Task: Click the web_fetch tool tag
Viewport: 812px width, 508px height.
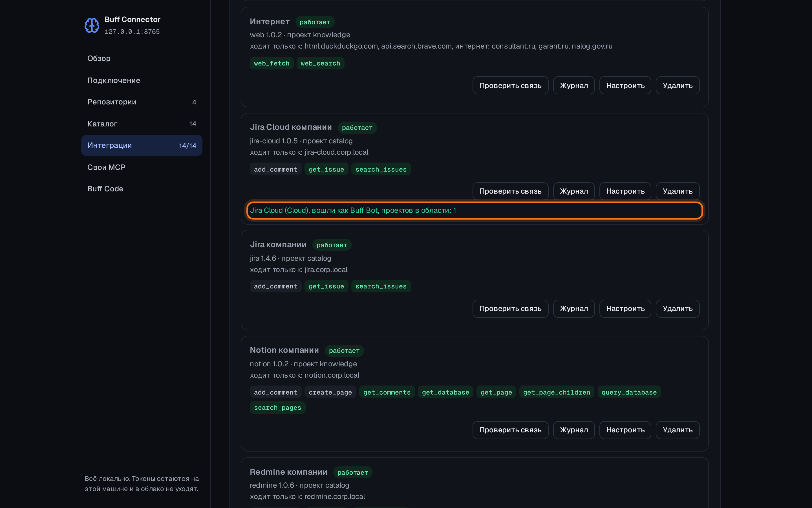Action: point(272,63)
